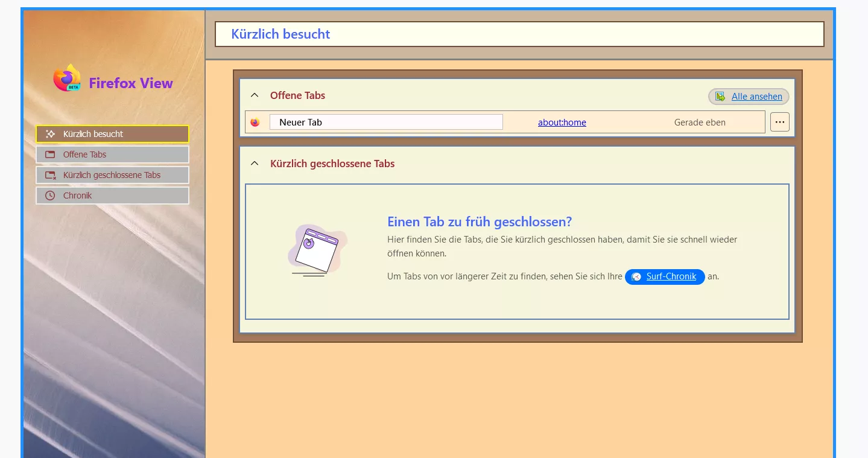Click the window icon next to Offene Tabs

50,154
